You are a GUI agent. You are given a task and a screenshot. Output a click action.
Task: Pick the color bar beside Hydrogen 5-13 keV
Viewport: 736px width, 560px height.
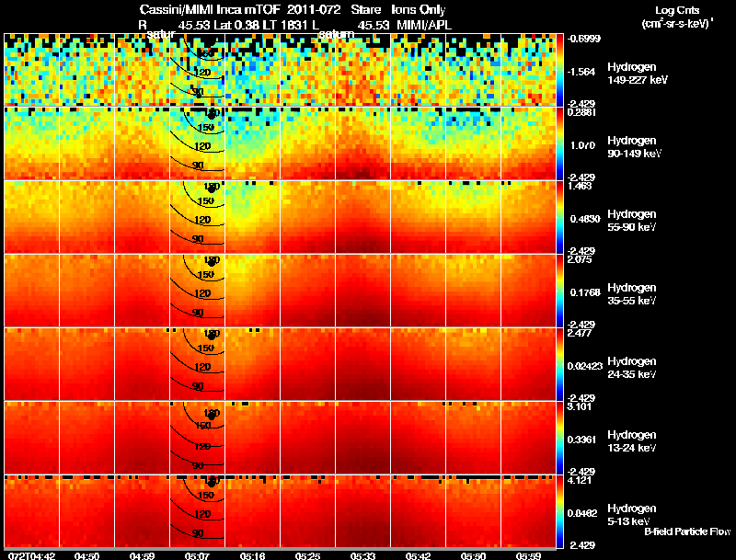point(559,511)
